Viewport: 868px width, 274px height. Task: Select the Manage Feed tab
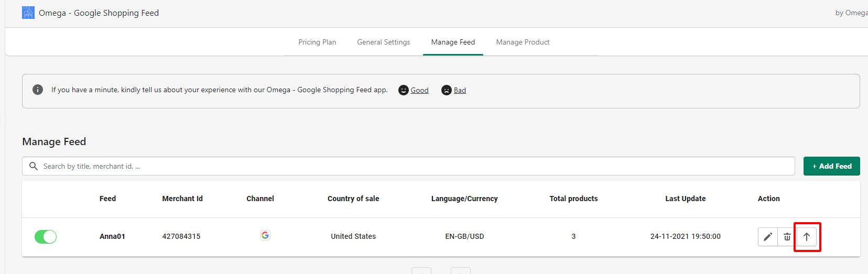pos(453,42)
